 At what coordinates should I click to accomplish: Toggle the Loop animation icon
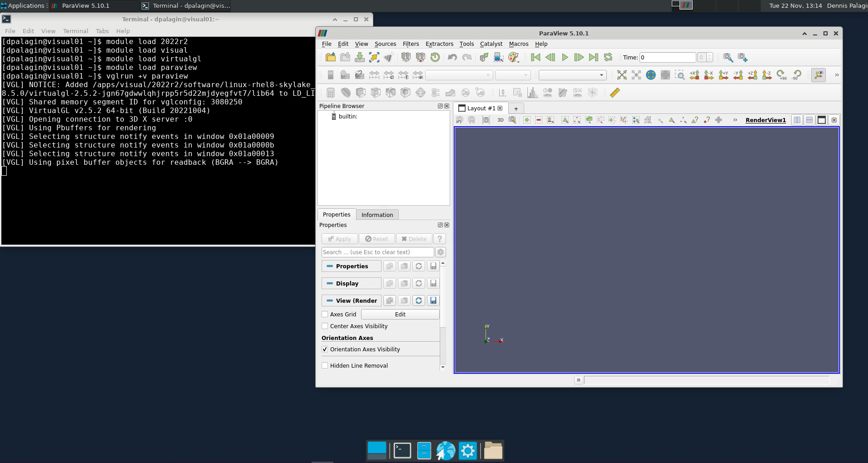[x=608, y=57]
